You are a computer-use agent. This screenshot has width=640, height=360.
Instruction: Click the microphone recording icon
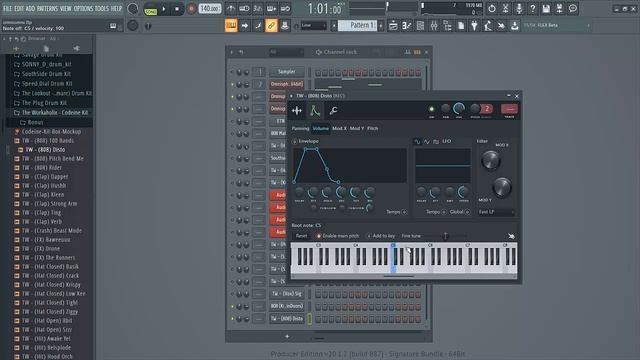[519, 9]
